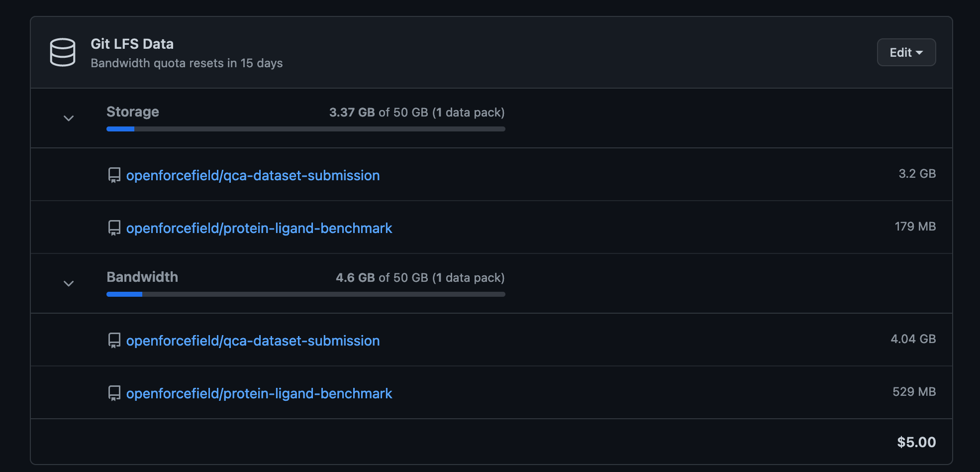
Task: Click the repo icon next to protein-ligand-benchmark under Storage
Action: click(115, 228)
